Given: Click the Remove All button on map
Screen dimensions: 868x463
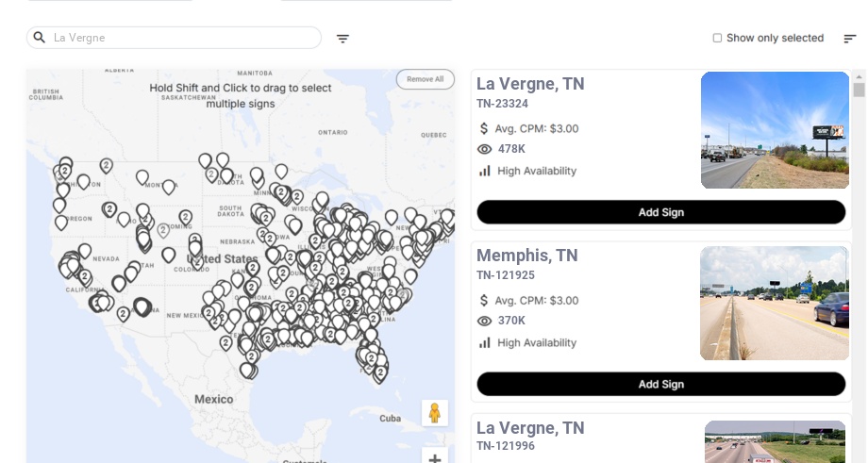Looking at the screenshot, I should tap(425, 79).
